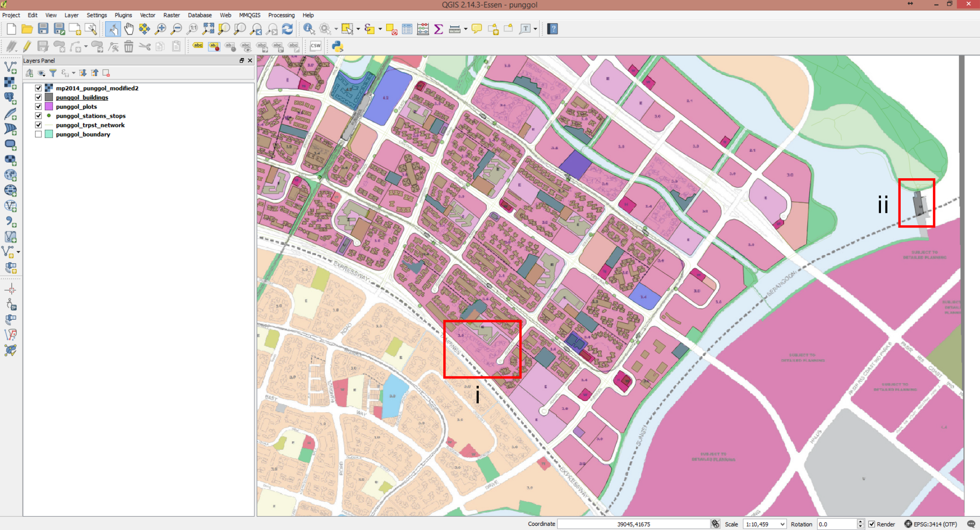Click the EPSG:3414 (OTF) CRS button
The image size is (980, 530).
(x=930, y=524)
